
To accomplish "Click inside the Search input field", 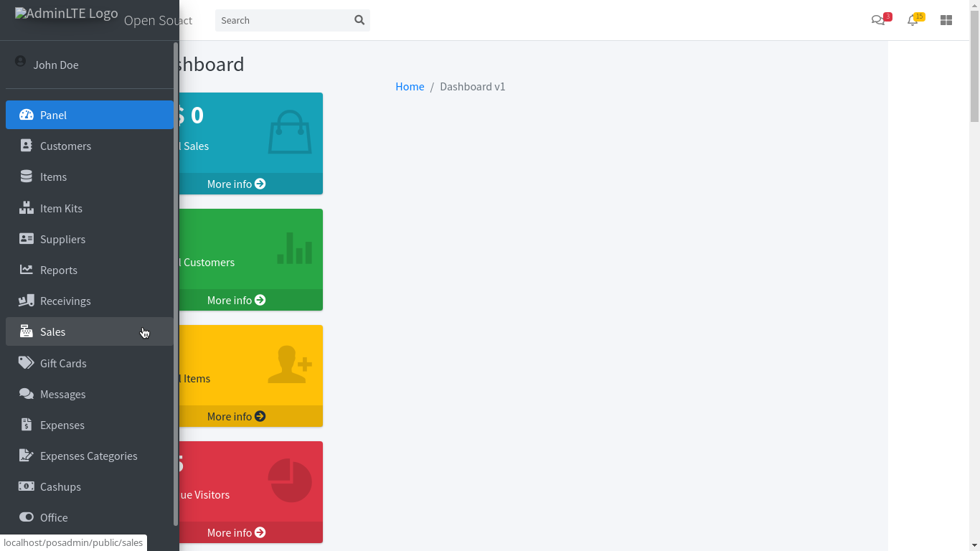I will 283,20.
